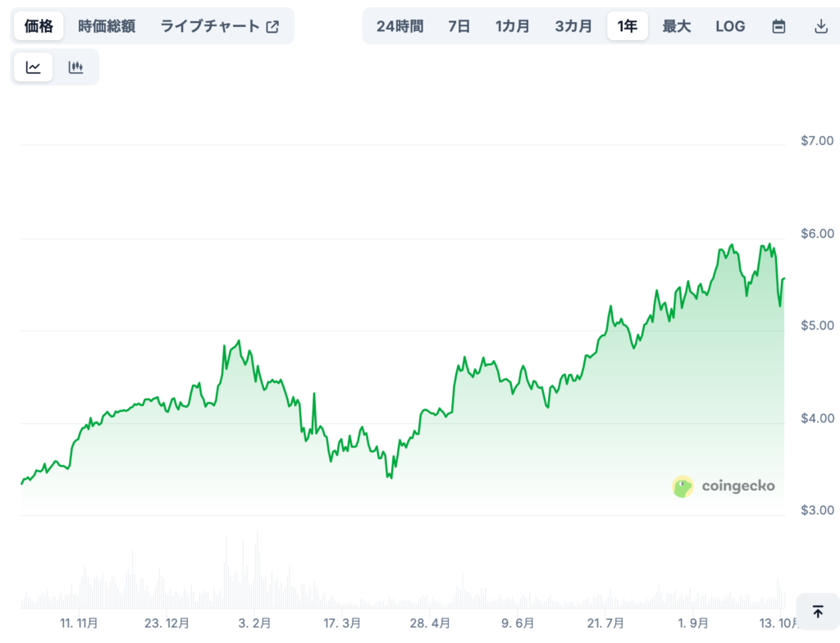
Task: Open the calendar date range picker
Action: [x=778, y=26]
